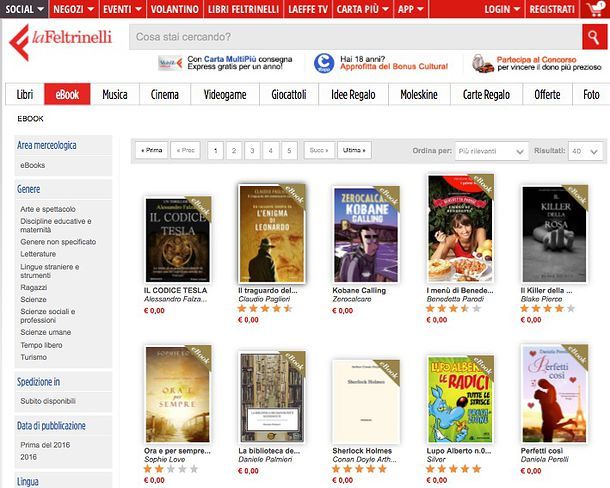This screenshot has height=488, width=610.
Task: Open the Sherlock Holmes book cover
Action: click(366, 401)
